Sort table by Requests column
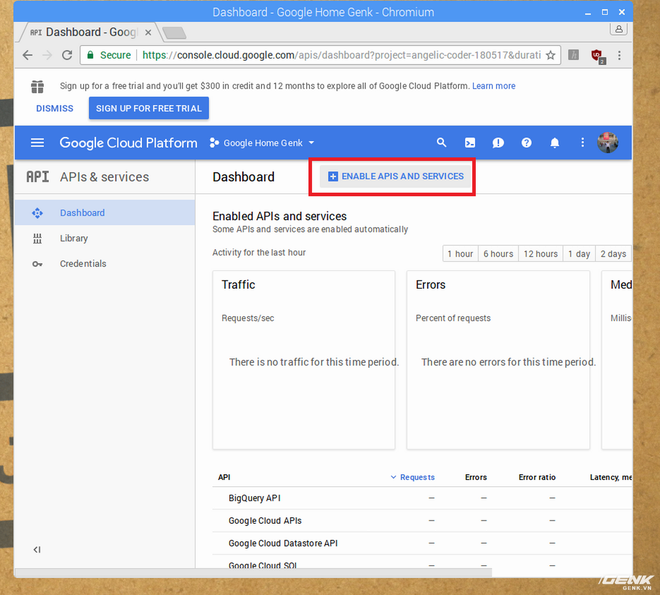This screenshot has height=595, width=660. pyautogui.click(x=412, y=477)
